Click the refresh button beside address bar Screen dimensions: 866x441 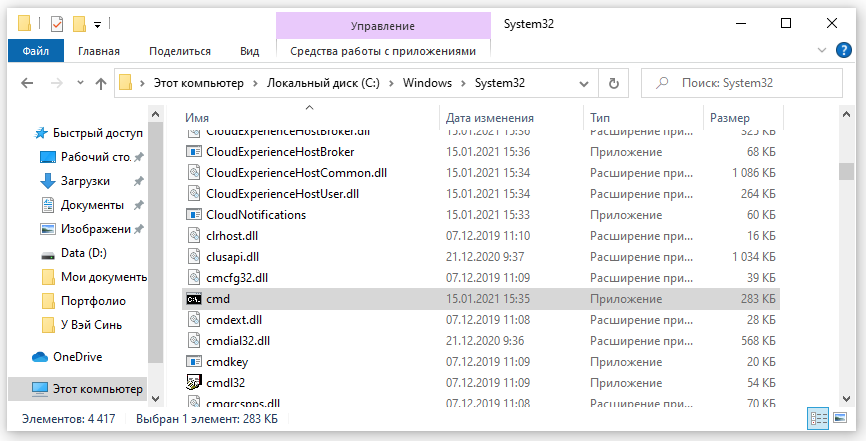(614, 84)
